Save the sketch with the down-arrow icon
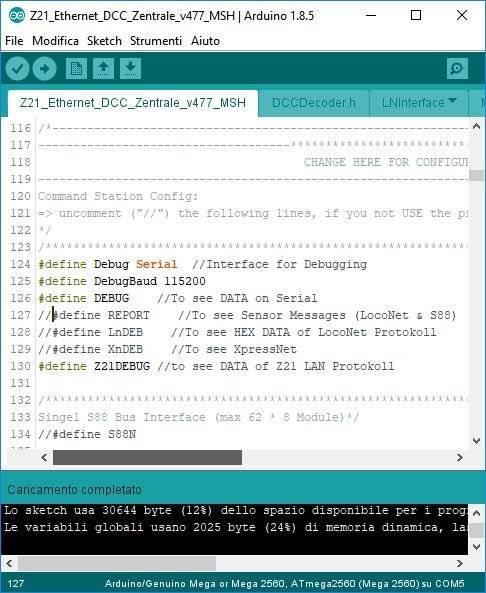 pos(130,68)
